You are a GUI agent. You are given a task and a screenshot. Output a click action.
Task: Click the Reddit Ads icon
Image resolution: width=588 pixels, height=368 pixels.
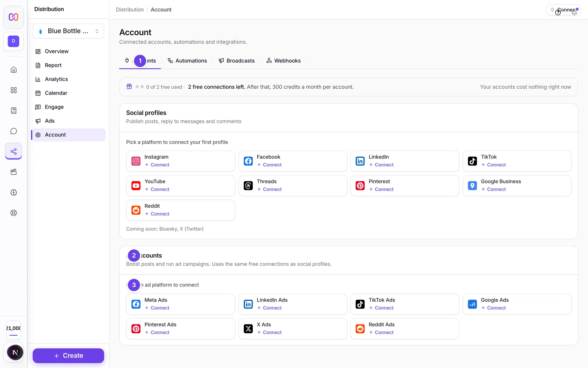point(360,329)
